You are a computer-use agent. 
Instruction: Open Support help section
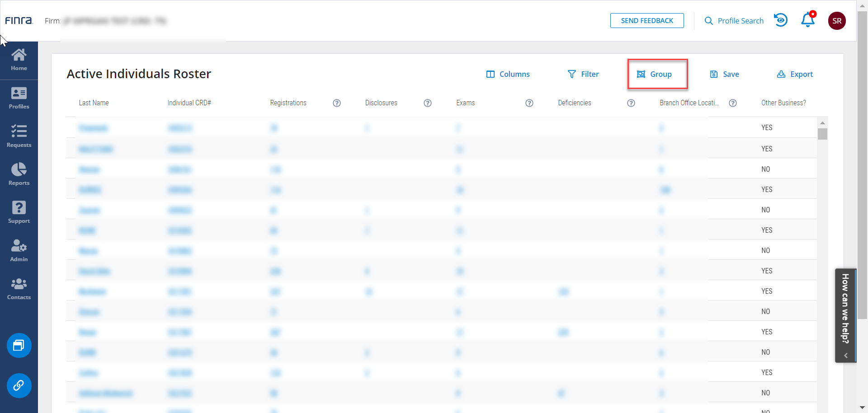(x=19, y=212)
